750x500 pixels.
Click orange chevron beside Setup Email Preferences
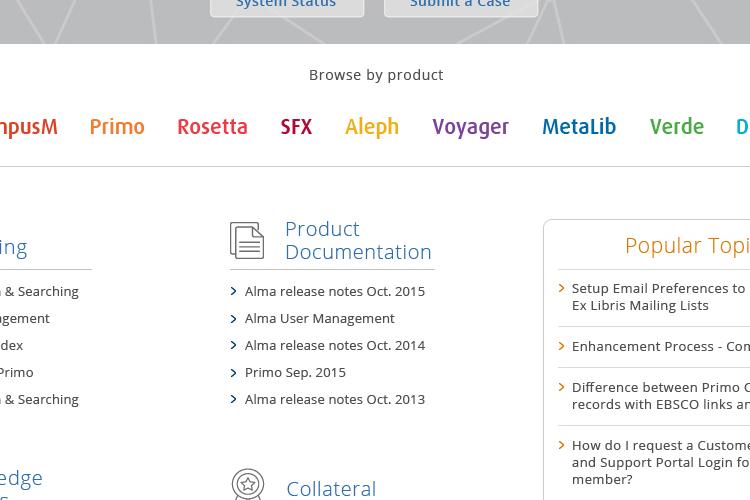(562, 288)
